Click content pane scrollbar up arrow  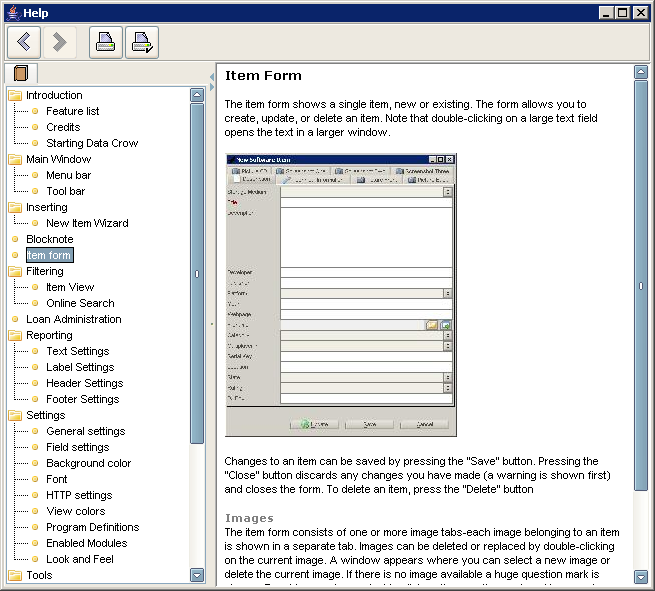(x=641, y=72)
